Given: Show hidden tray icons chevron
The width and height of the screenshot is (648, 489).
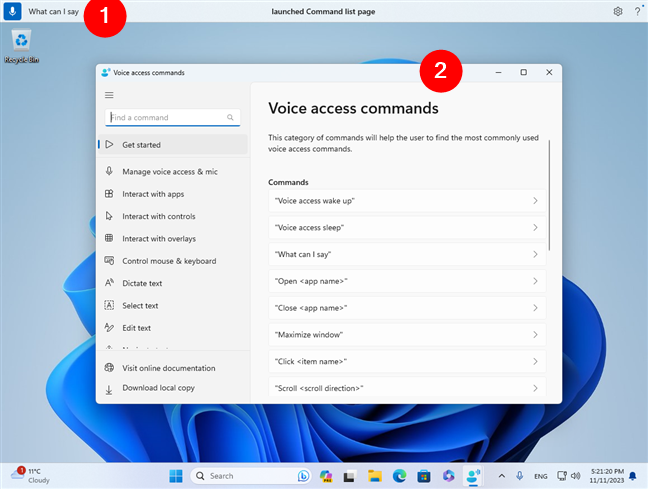Looking at the screenshot, I should pos(501,476).
